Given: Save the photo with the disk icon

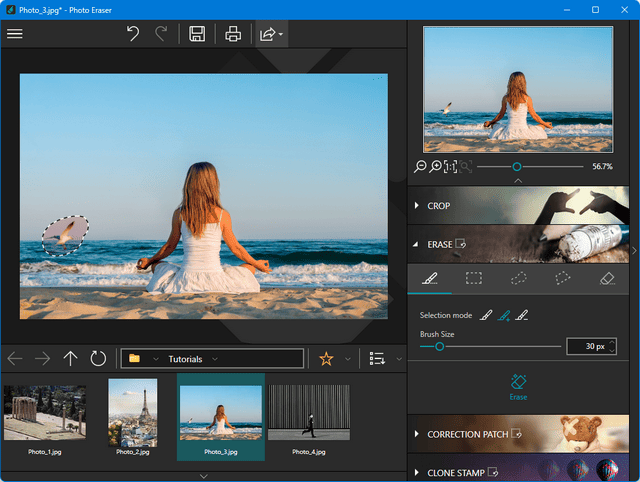Looking at the screenshot, I should [x=197, y=34].
